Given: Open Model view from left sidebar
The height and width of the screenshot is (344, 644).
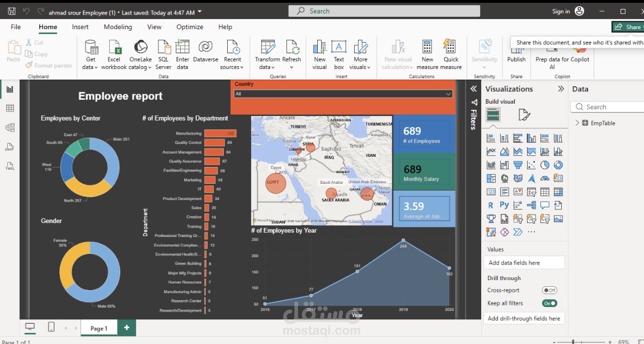Looking at the screenshot, I should pyautogui.click(x=10, y=128).
